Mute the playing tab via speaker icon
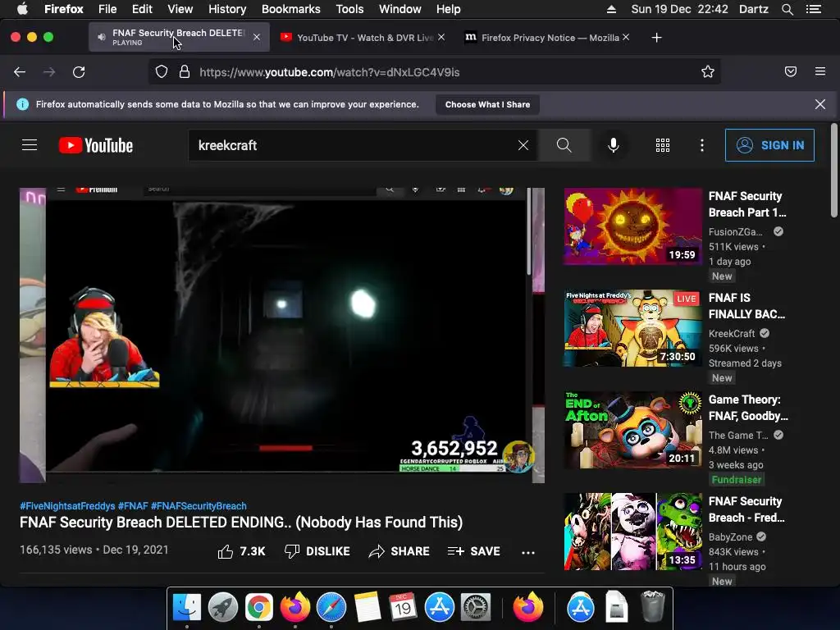The width and height of the screenshot is (840, 630). click(x=101, y=37)
